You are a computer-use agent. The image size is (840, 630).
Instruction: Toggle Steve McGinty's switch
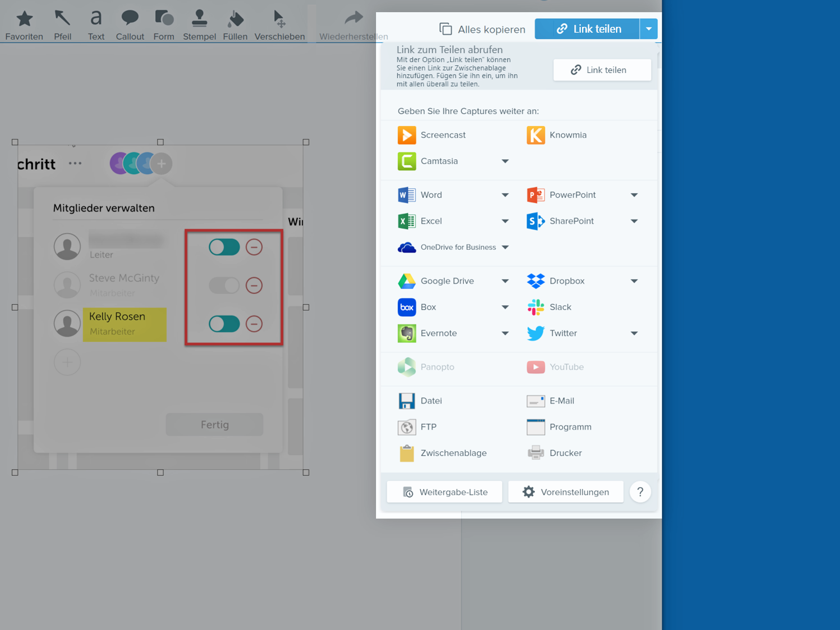click(224, 285)
